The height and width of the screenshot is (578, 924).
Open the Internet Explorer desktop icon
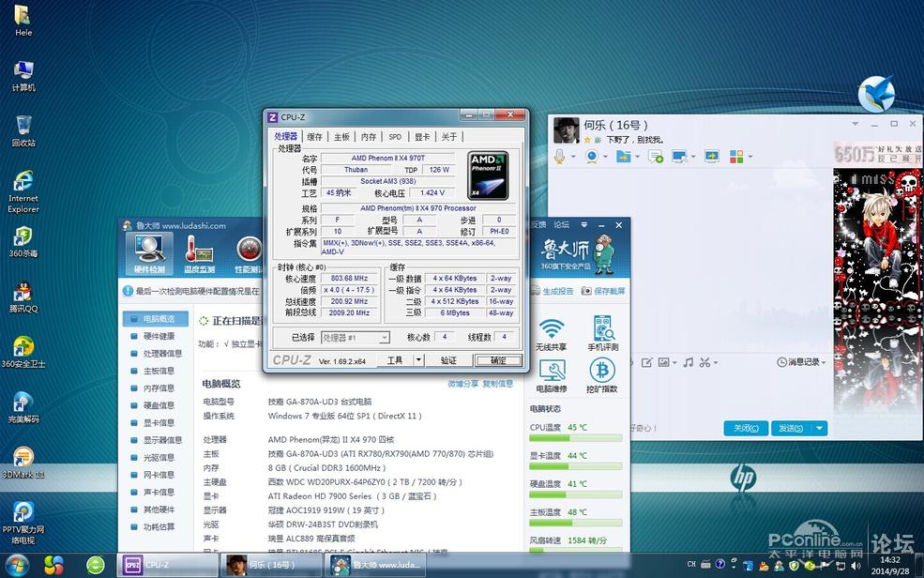pos(23,192)
